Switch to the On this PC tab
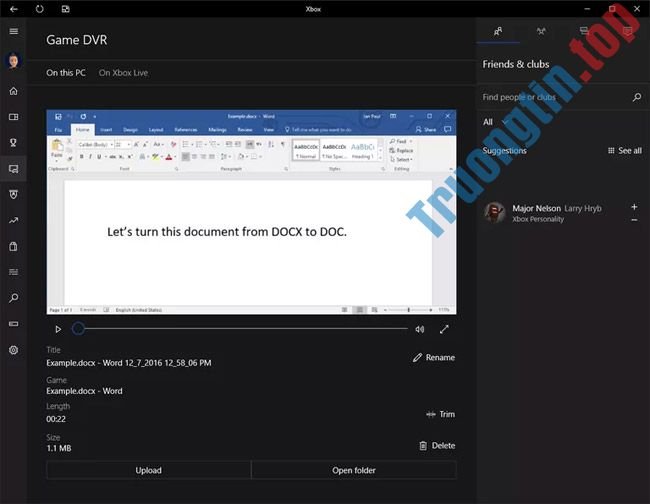Screen dimensions: 650x504 66,73
